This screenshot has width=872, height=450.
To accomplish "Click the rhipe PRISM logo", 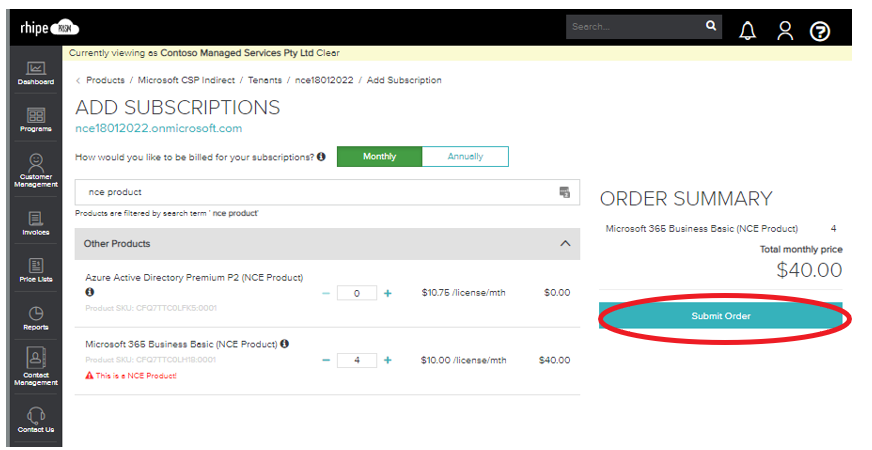I will 49,27.
